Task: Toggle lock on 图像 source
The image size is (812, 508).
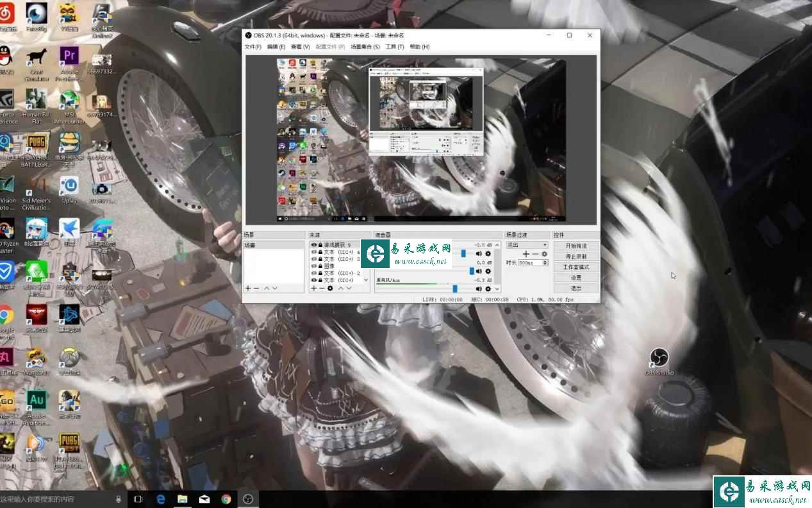Action: [x=320, y=266]
